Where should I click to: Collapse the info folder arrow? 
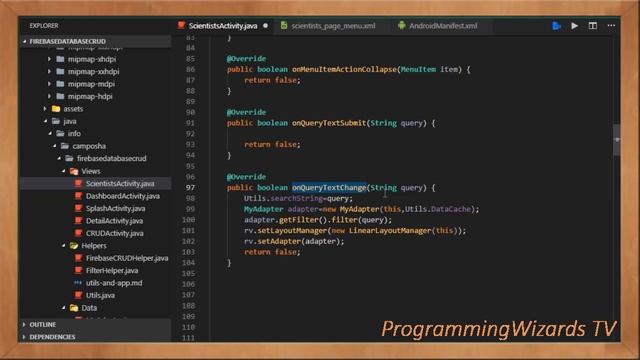coord(50,133)
